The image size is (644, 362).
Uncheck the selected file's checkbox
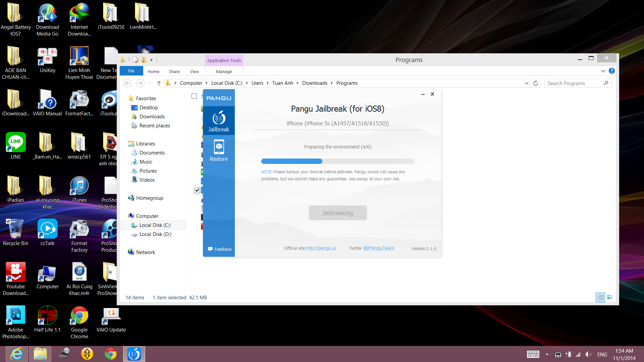[x=197, y=190]
